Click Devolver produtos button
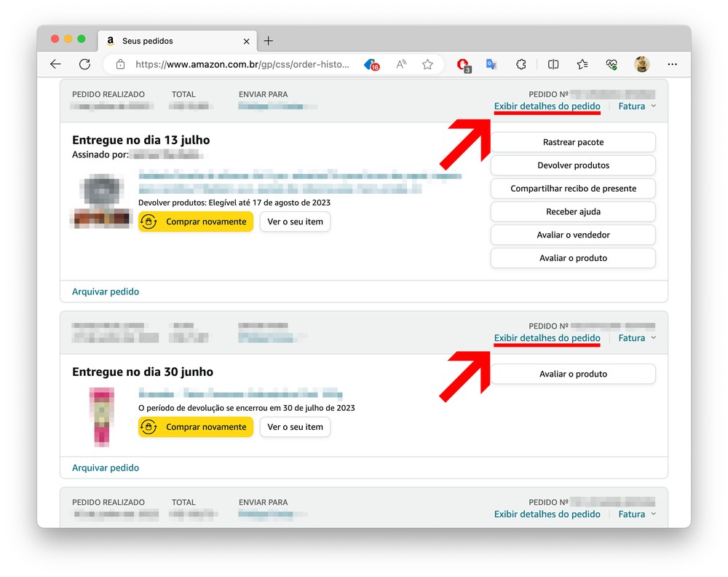Viewport: 728px width, 577px height. coord(573,165)
